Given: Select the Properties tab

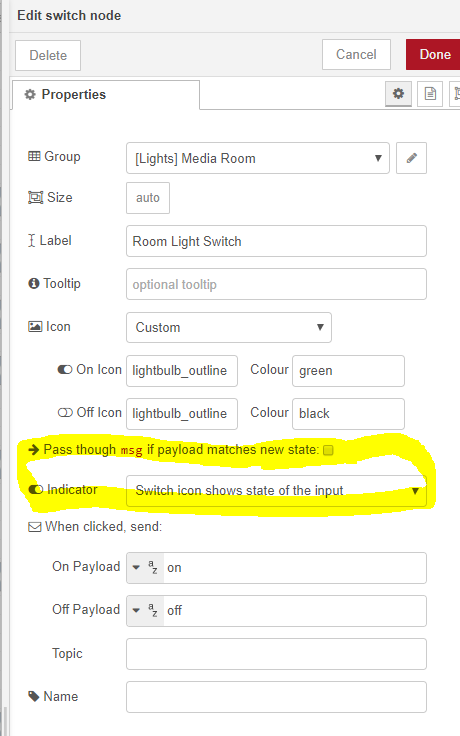Looking at the screenshot, I should pos(106,95).
